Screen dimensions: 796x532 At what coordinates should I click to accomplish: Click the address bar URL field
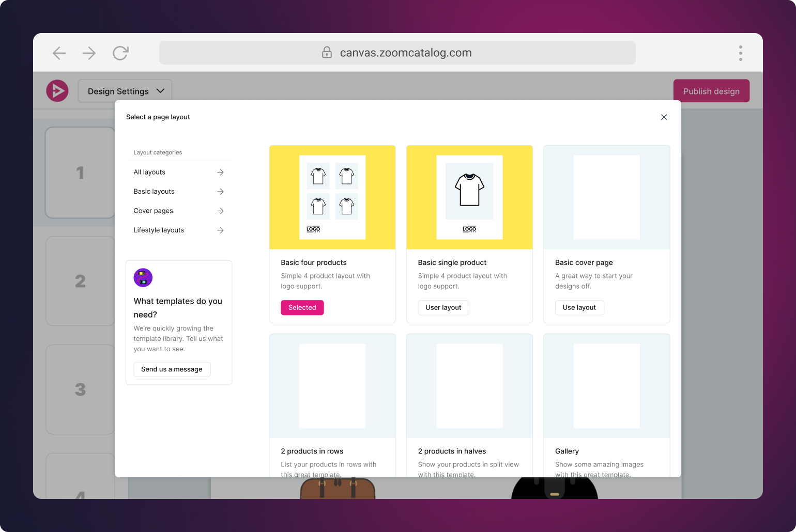click(406, 53)
